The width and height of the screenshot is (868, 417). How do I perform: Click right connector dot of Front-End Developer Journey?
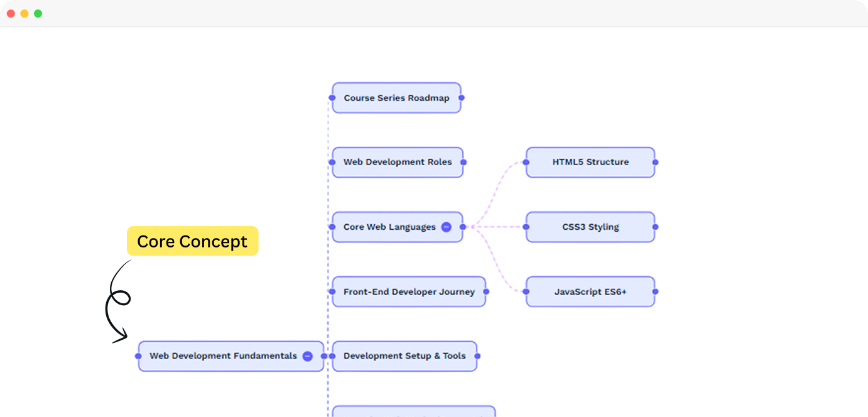click(486, 291)
